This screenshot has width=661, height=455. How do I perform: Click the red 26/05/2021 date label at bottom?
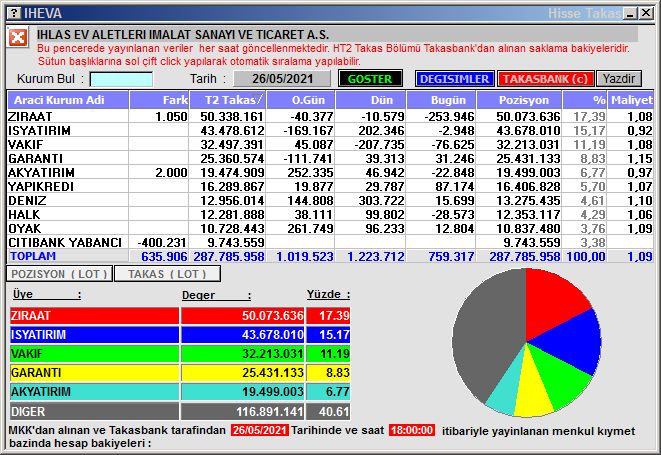pyautogui.click(x=260, y=431)
